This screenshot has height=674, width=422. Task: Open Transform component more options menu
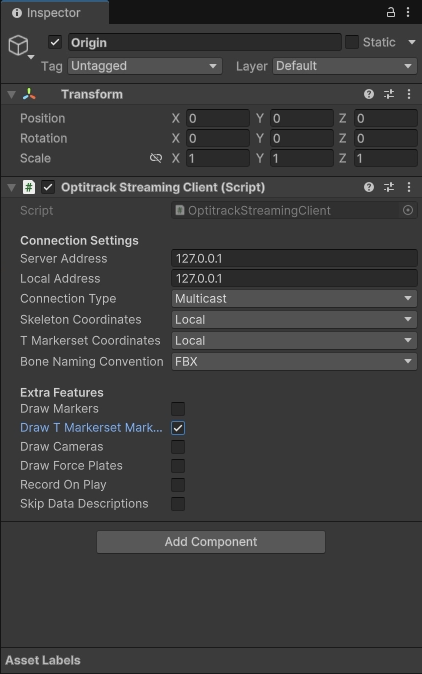coord(409,94)
